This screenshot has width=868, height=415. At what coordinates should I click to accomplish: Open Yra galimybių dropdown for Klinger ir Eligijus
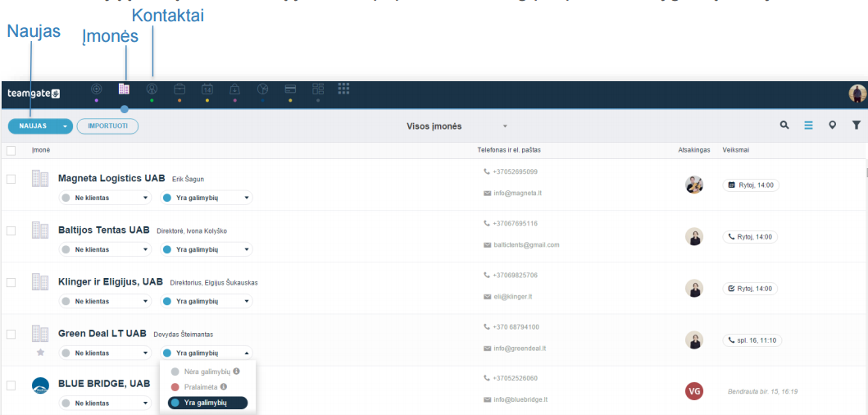[207, 302]
